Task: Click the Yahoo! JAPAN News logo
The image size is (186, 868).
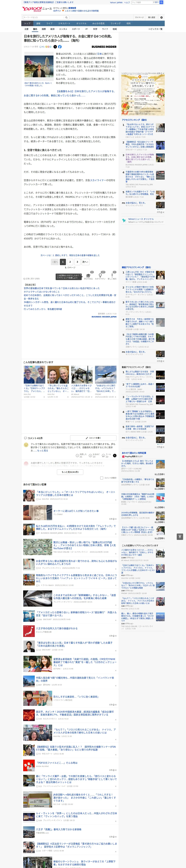Action: 37,9
